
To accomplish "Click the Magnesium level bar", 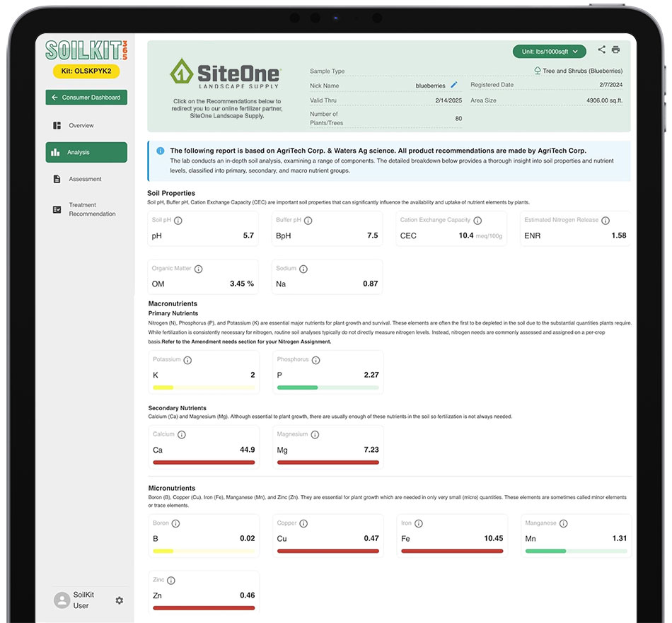I will (328, 462).
